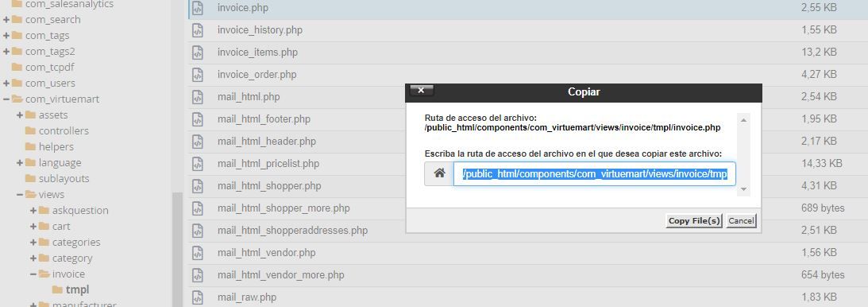Click the sublayouts folder icon
Screen dimensions: 868x307
pyautogui.click(x=30, y=178)
